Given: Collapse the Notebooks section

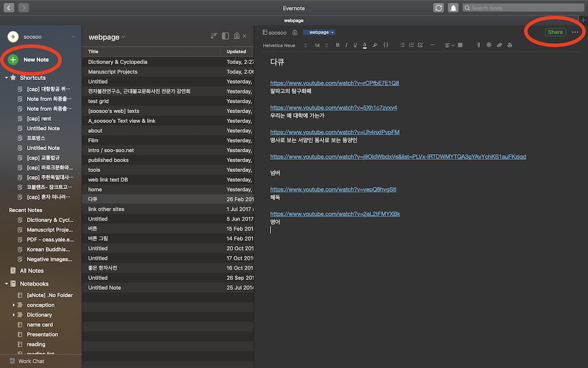Looking at the screenshot, I should pos(6,284).
